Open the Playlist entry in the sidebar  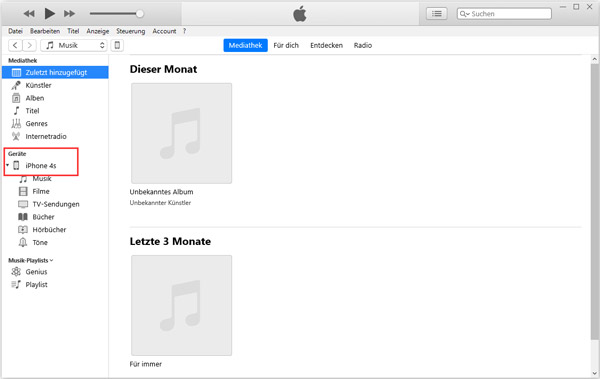click(x=36, y=284)
